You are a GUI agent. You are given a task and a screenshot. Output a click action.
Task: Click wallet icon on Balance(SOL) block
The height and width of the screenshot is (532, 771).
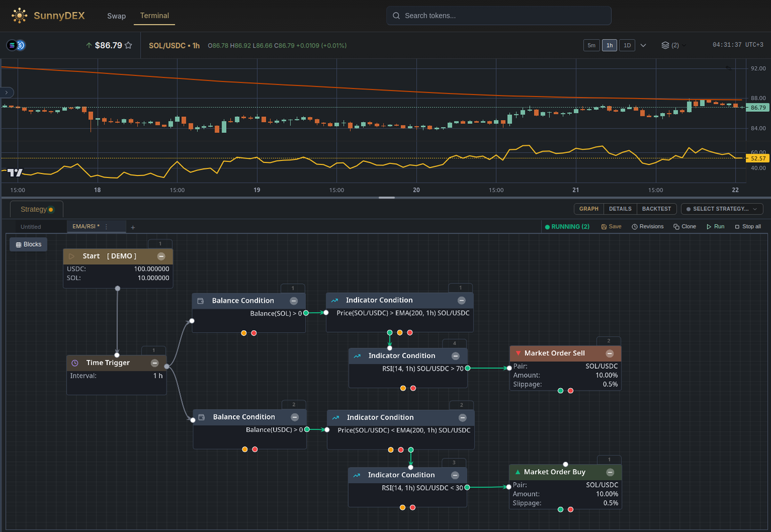pos(200,301)
